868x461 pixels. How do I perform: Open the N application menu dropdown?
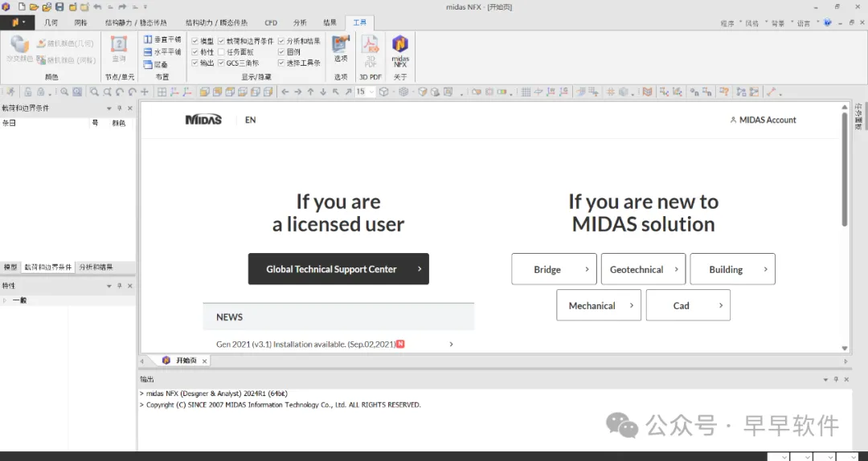point(17,22)
